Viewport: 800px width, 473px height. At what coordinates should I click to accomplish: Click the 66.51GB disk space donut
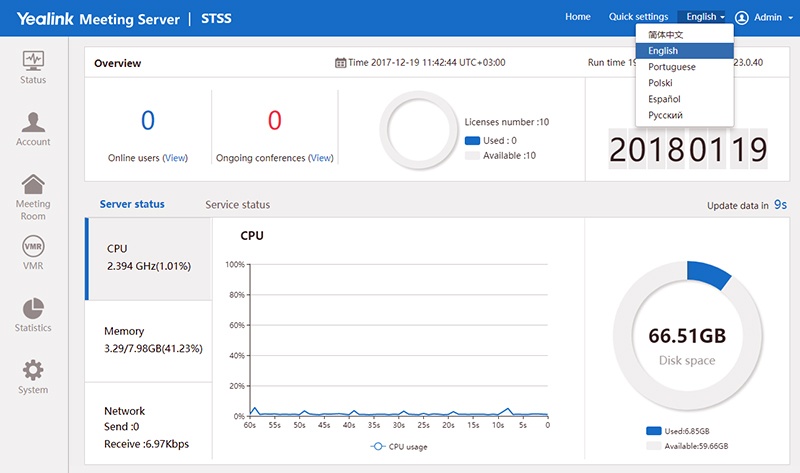[688, 336]
